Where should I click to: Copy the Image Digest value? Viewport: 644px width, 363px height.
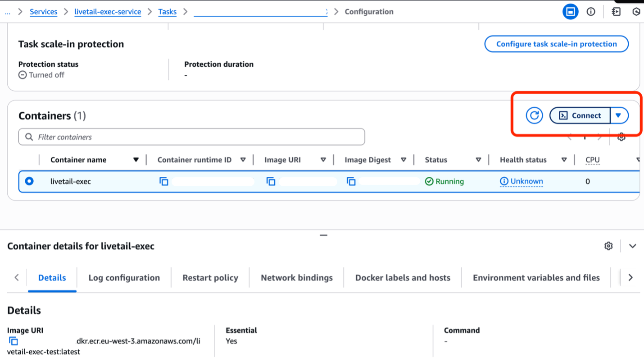[351, 181]
